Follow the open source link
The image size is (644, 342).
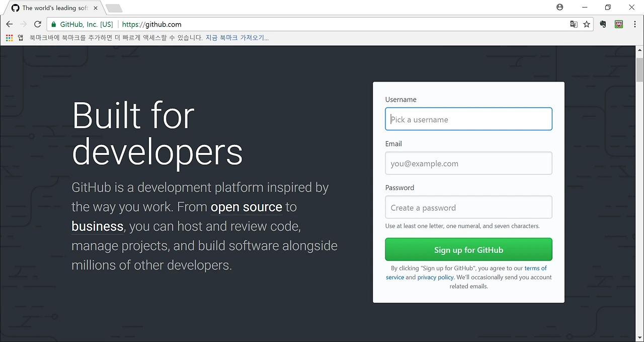coord(247,207)
